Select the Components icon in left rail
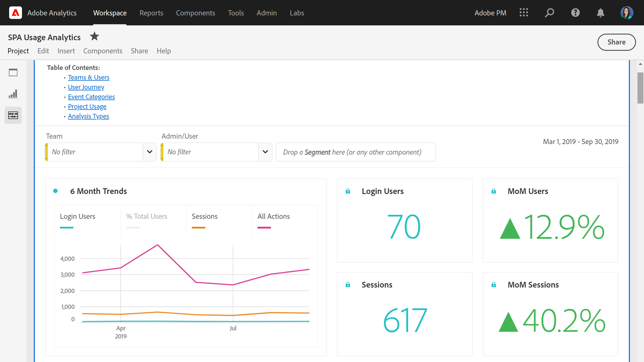This screenshot has width=644, height=362. pyautogui.click(x=13, y=115)
